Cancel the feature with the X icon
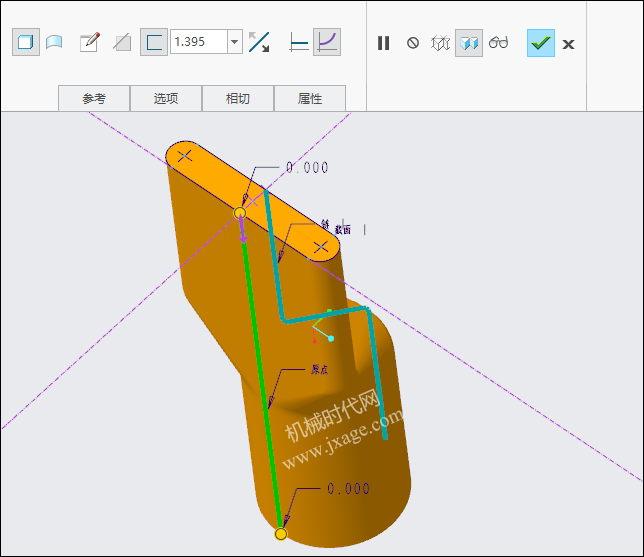Image resolution: width=644 pixels, height=557 pixels. click(x=568, y=44)
